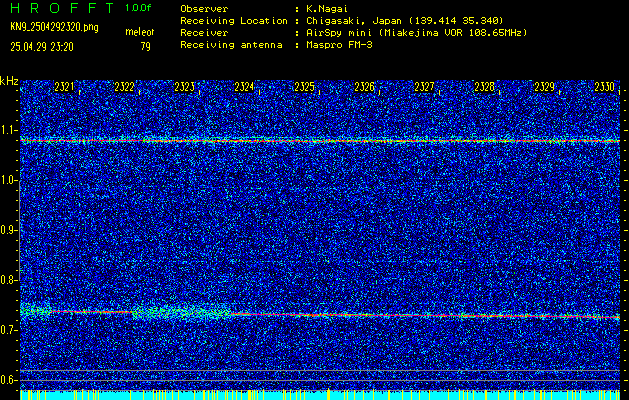Click the 2321 time marker
Image resolution: width=629 pixels, height=400 pixels.
65,87
